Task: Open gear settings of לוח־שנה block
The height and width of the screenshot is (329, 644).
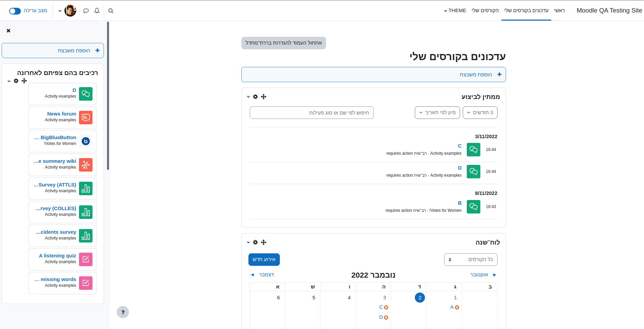Action: (x=256, y=242)
